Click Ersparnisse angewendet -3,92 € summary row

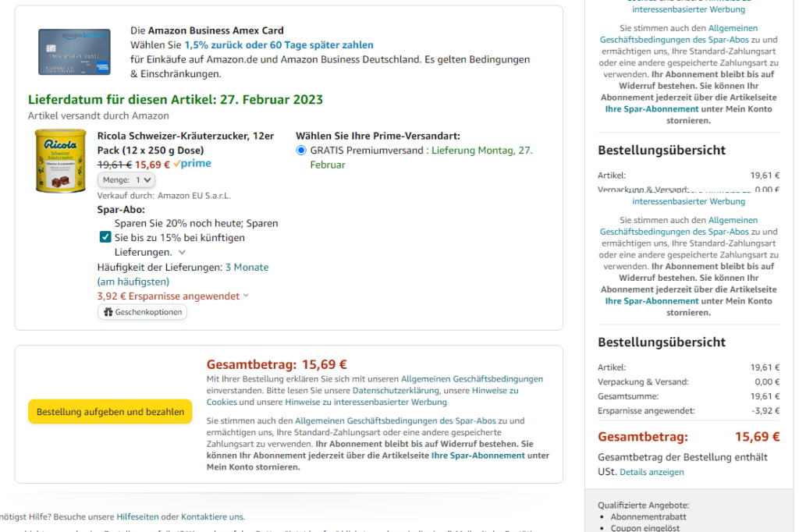click(x=688, y=411)
